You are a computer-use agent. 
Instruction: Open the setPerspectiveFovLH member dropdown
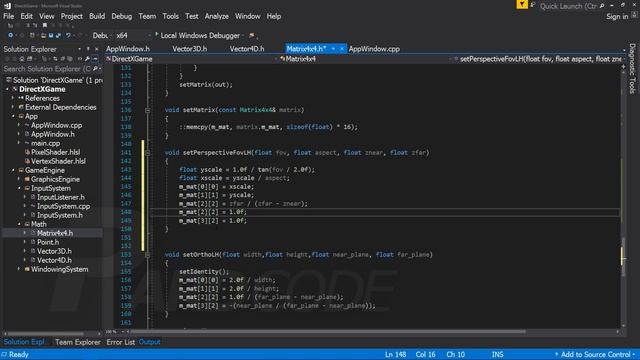(539, 59)
